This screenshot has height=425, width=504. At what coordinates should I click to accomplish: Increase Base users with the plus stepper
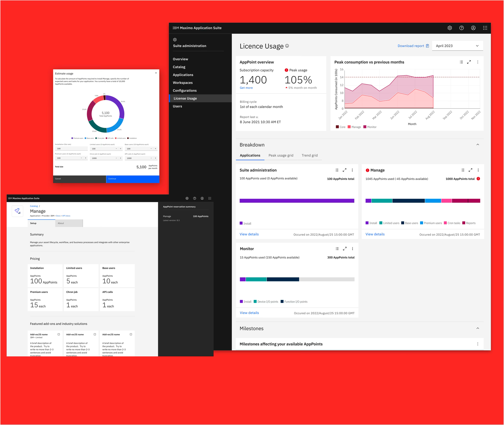(155, 148)
